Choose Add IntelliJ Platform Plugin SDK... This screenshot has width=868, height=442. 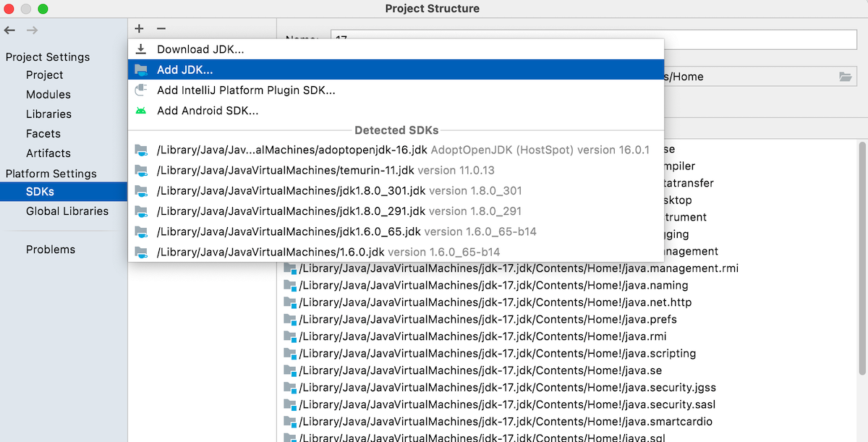pyautogui.click(x=396, y=90)
